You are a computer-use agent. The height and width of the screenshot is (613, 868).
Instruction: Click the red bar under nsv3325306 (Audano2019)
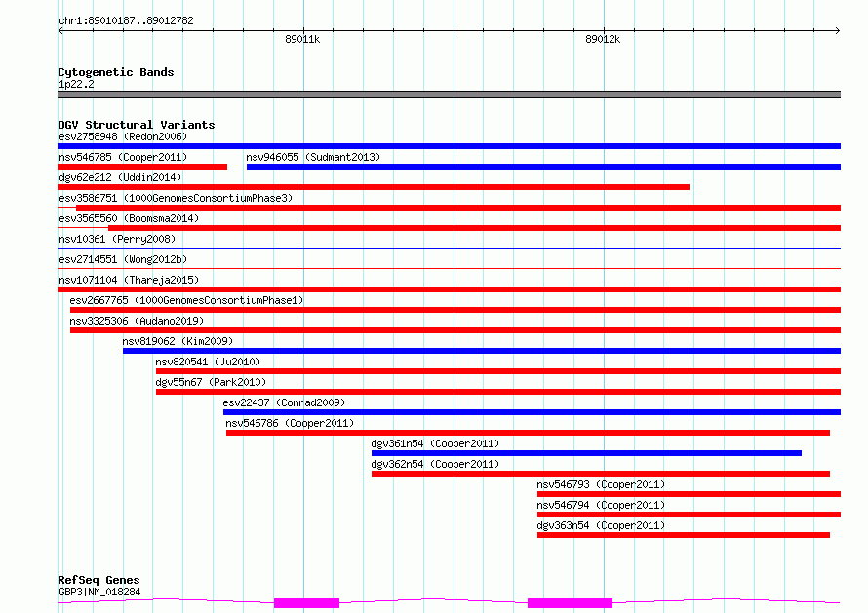coord(455,330)
